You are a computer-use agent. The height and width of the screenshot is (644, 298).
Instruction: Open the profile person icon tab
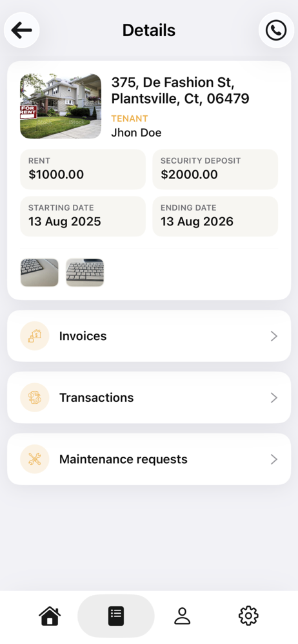point(182,616)
